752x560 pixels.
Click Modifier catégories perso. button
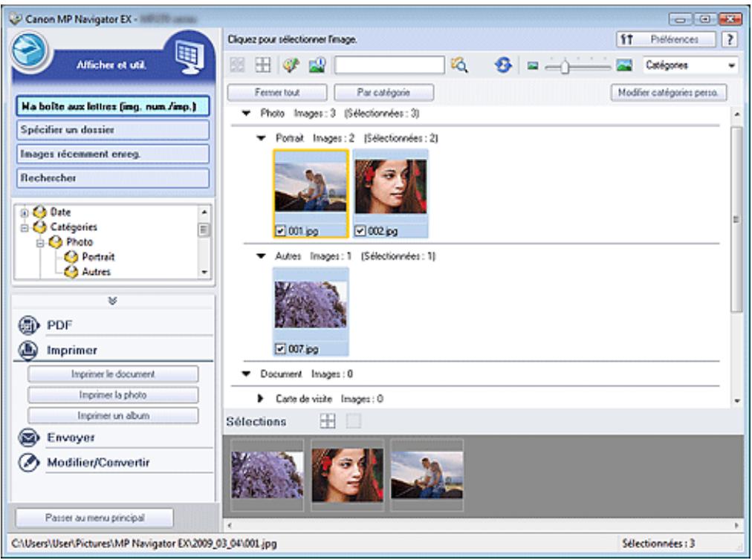click(x=669, y=93)
